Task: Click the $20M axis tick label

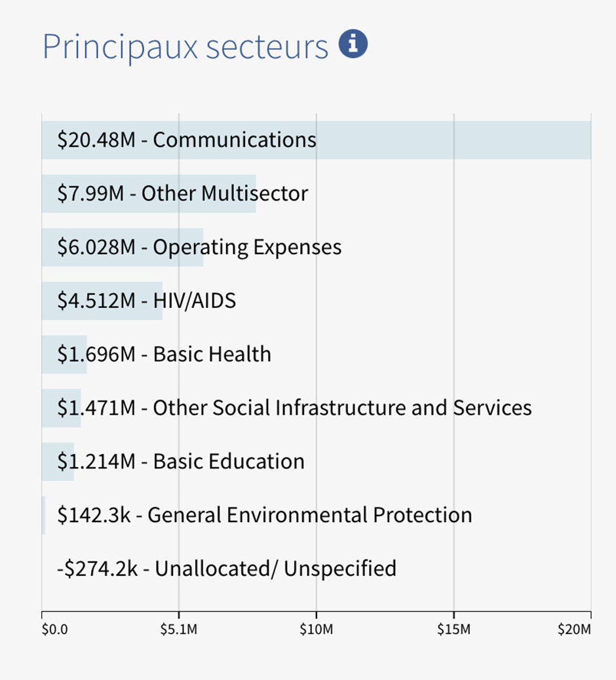Action: point(574,630)
